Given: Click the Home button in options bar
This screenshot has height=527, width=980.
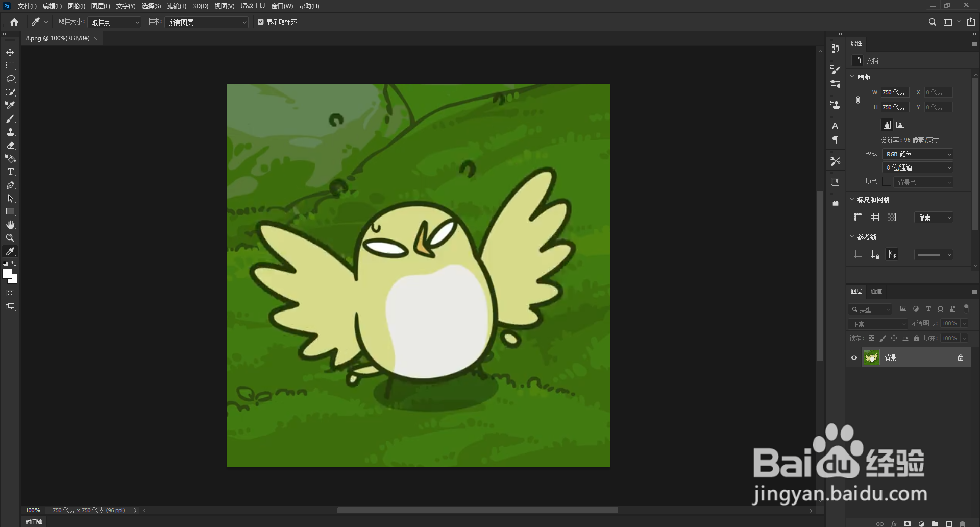Looking at the screenshot, I should tap(14, 22).
